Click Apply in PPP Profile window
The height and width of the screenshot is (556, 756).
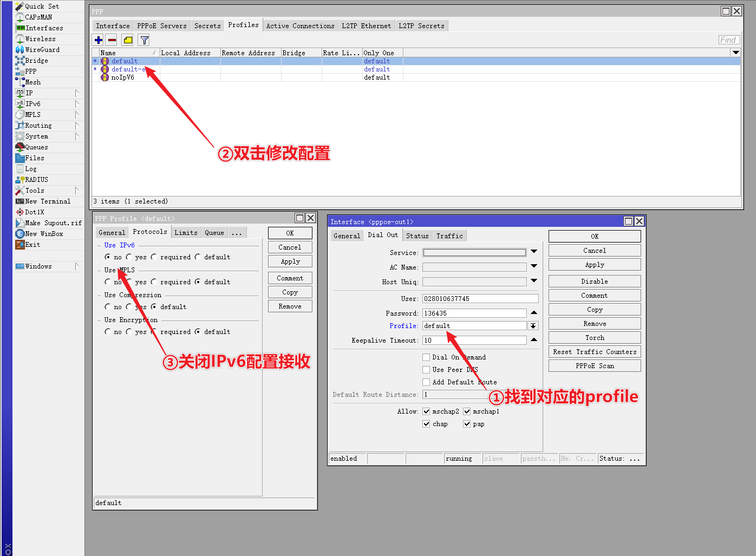point(290,261)
